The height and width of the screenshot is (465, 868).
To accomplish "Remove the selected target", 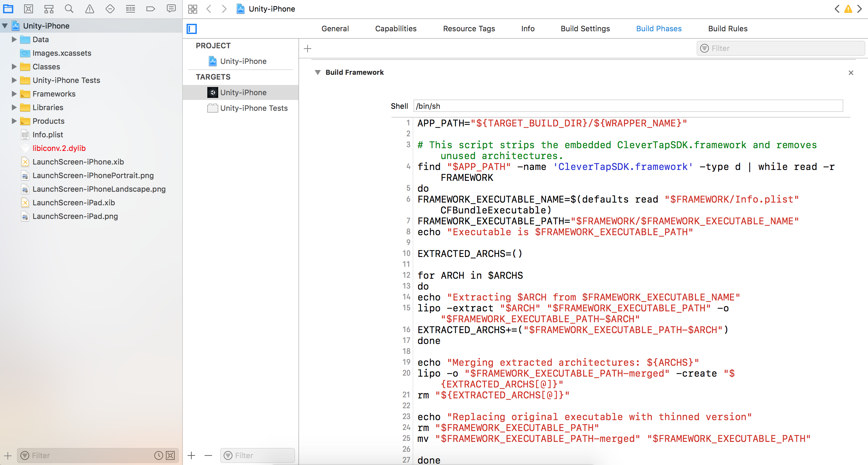I will coord(208,455).
